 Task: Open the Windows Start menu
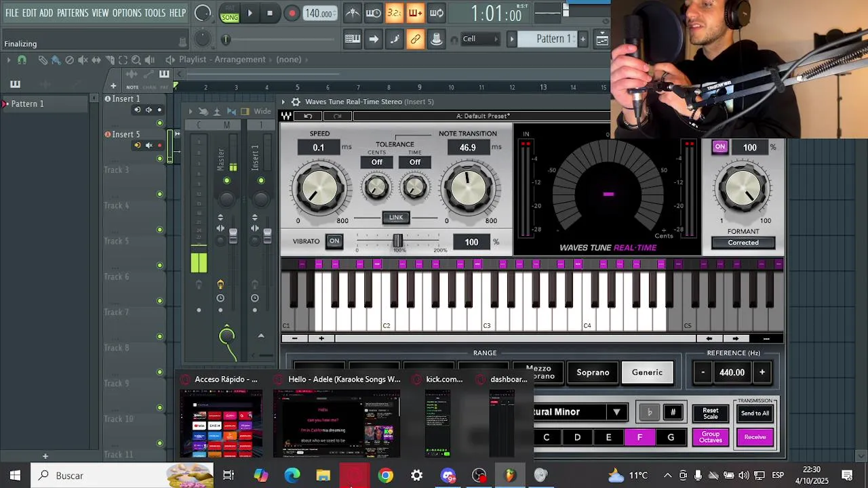(15, 475)
